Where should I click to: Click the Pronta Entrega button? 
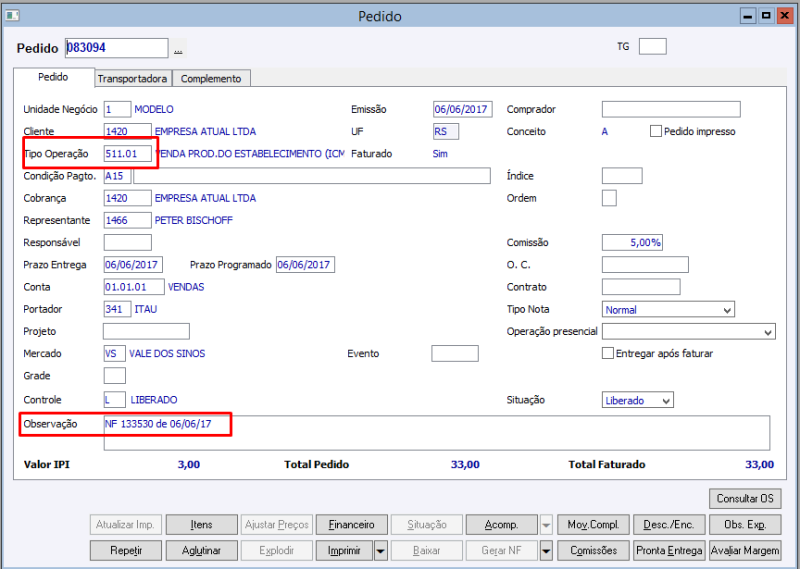(669, 551)
